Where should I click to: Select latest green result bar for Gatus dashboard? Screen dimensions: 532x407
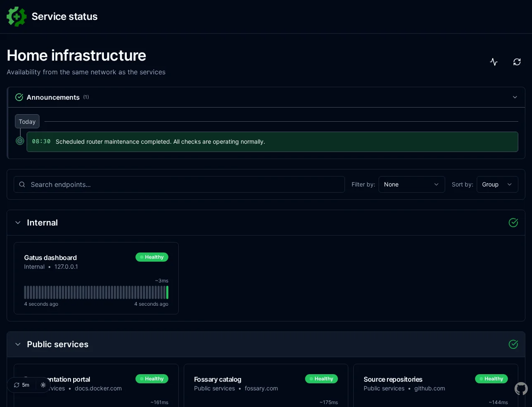(167, 292)
